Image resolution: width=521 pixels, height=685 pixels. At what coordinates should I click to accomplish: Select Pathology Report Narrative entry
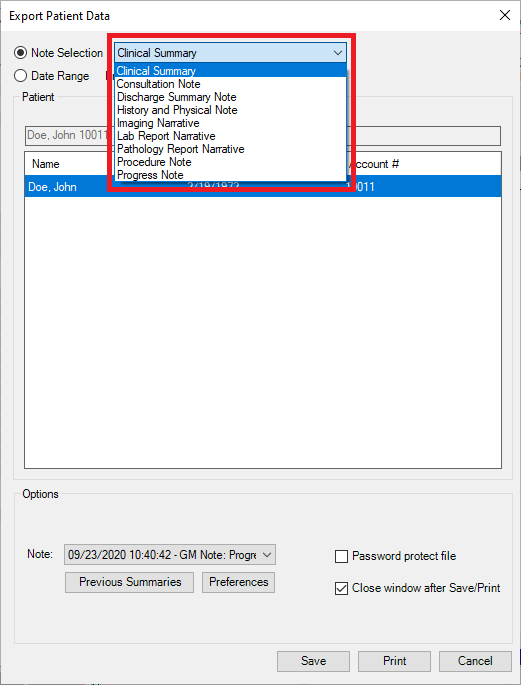(231, 149)
